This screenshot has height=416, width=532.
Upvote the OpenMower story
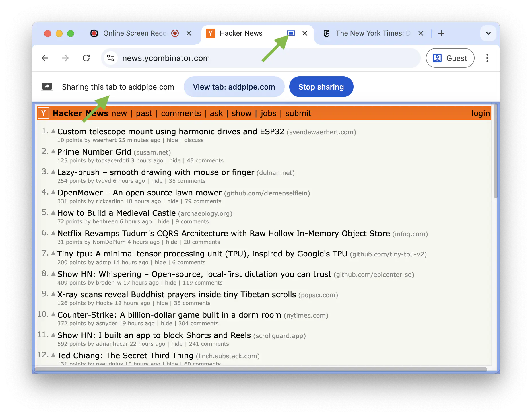click(53, 192)
